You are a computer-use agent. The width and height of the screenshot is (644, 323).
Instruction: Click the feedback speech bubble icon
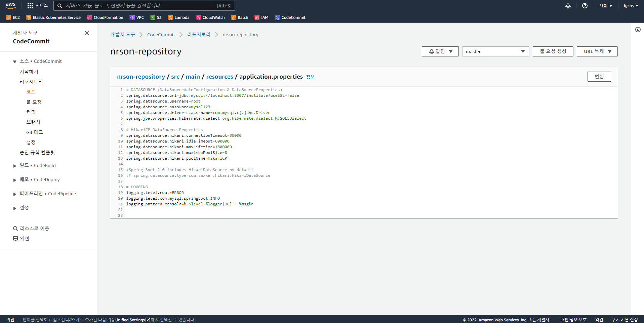coord(15,239)
